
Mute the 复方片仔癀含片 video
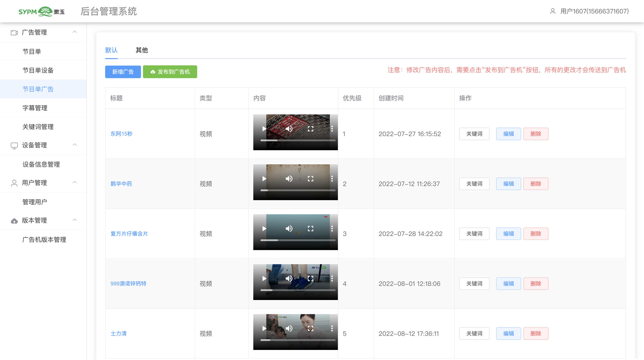coord(289,229)
